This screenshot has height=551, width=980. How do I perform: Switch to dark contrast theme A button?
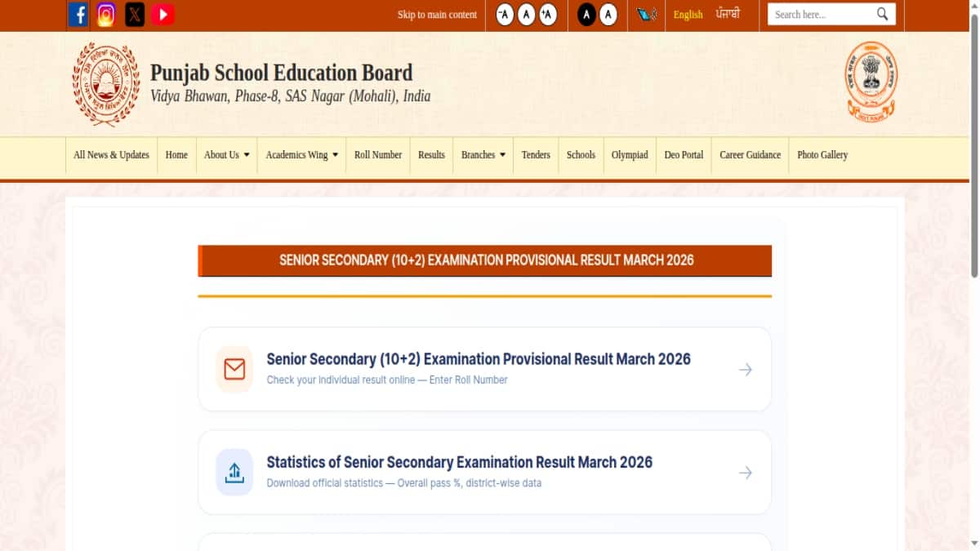[x=586, y=15]
